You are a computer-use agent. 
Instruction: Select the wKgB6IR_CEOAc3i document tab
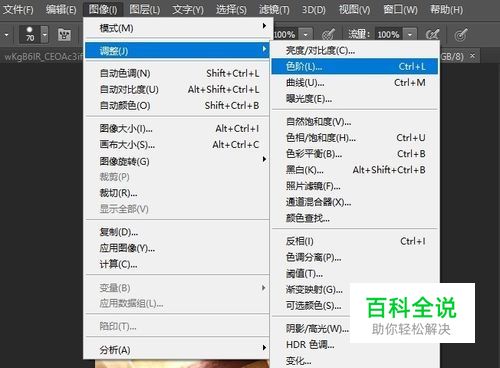pyautogui.click(x=42, y=57)
